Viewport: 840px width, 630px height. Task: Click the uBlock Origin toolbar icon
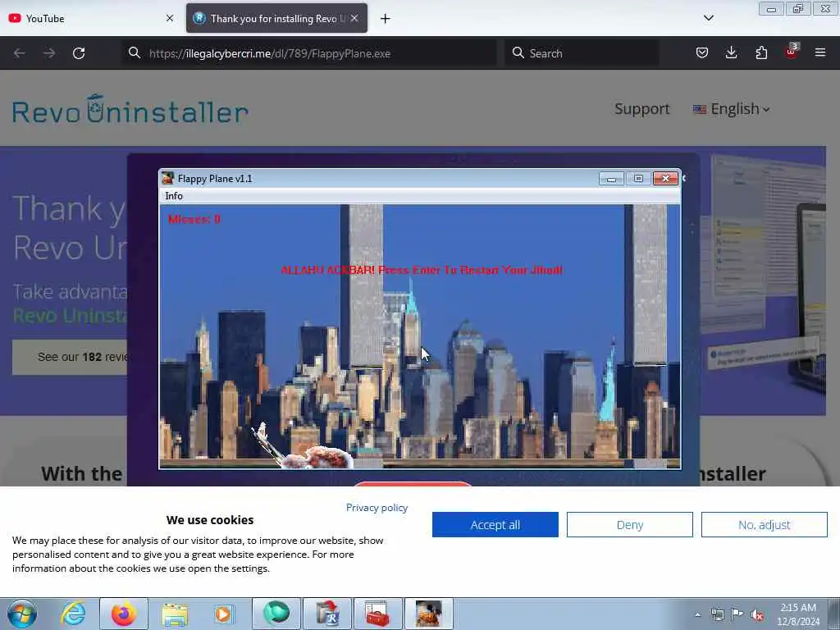792,52
